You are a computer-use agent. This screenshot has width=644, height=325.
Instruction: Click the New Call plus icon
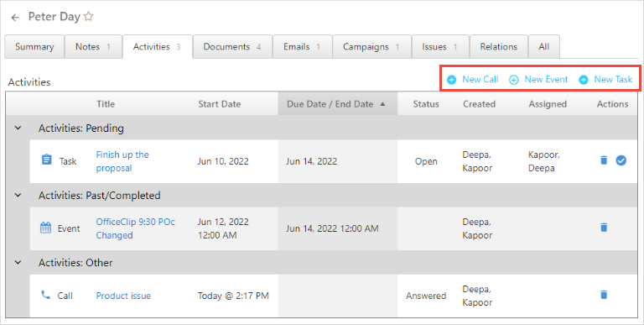(451, 80)
